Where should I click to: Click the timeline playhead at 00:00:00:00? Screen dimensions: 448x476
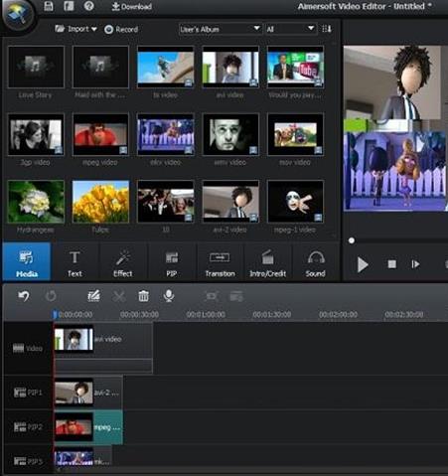tap(55, 314)
